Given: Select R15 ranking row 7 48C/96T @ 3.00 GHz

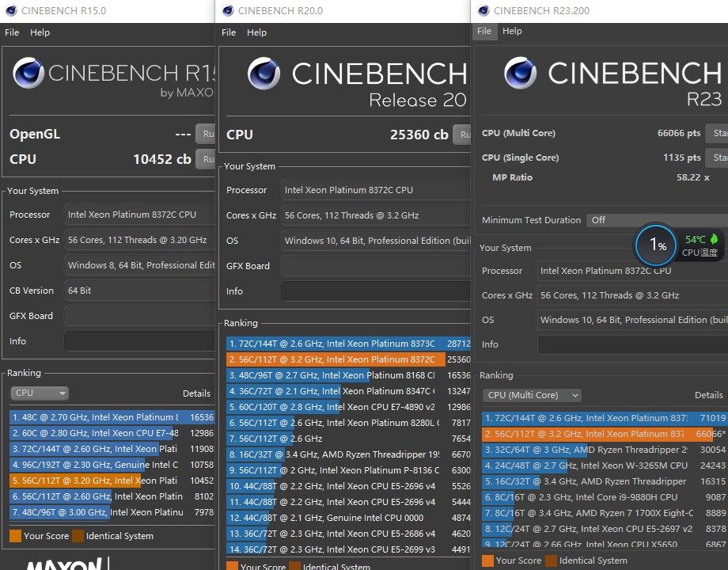Looking at the screenshot, I should pyautogui.click(x=112, y=512).
